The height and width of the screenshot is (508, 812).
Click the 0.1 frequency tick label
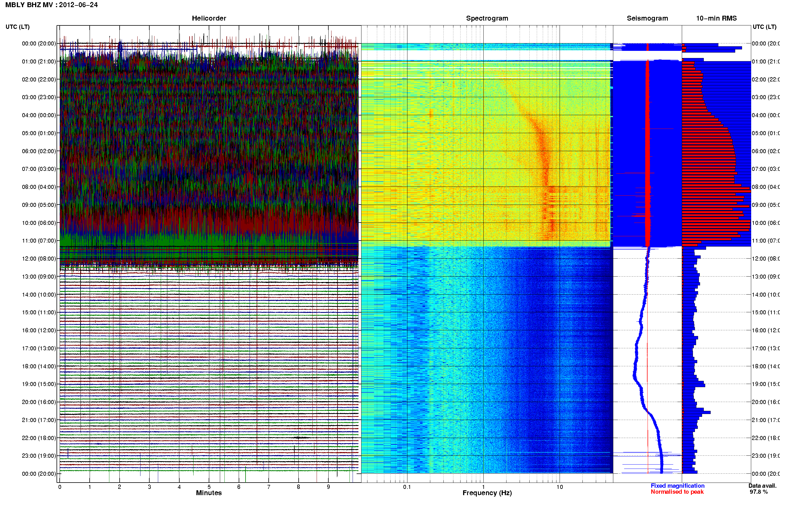tap(407, 487)
